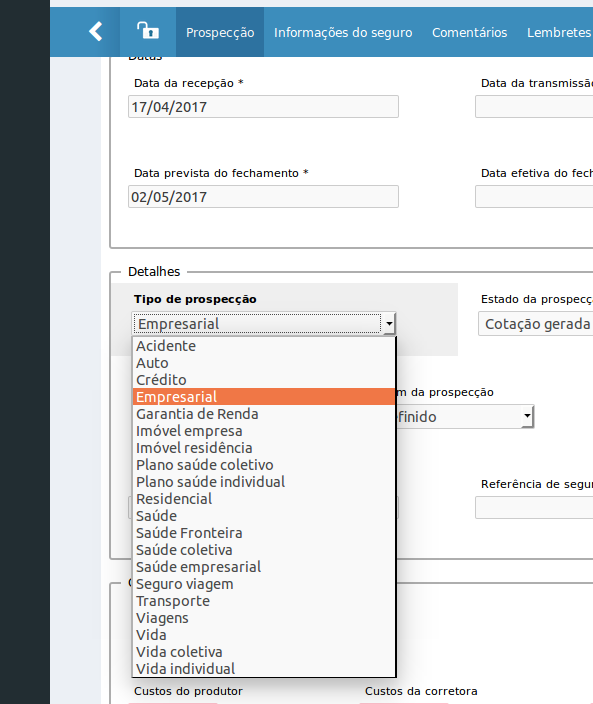The width and height of the screenshot is (593, 704).
Task: Open the Origem da prospecção dropdown arrow
Action: (x=527, y=416)
